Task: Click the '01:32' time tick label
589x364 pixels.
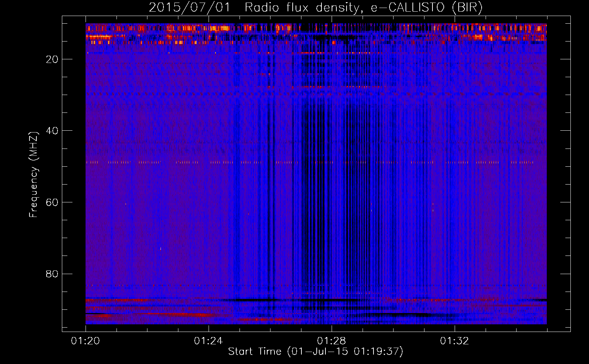Action: coord(454,341)
